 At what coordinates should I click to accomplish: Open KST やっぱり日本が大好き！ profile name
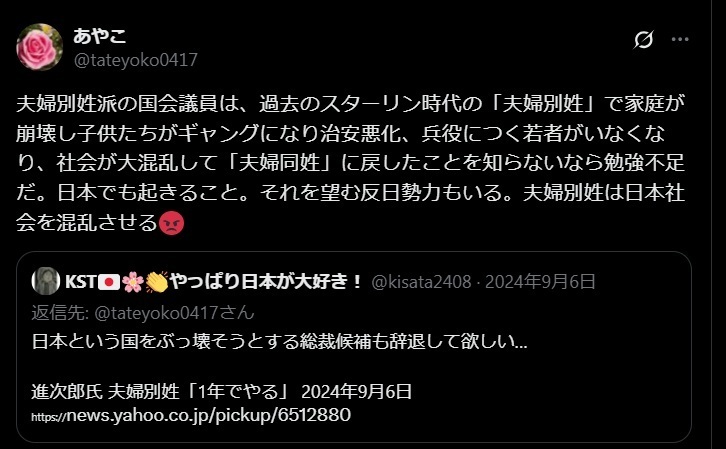213,281
